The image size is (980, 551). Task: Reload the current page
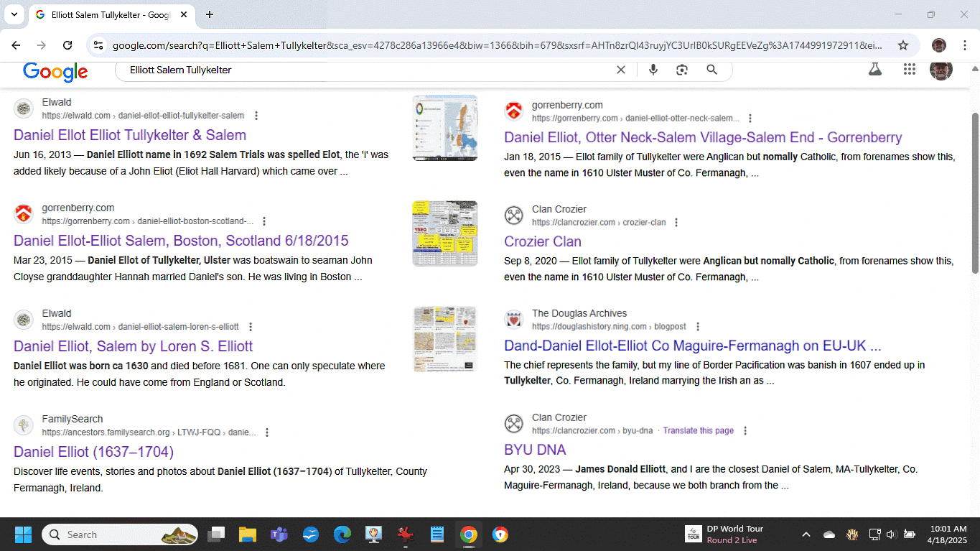coord(67,45)
